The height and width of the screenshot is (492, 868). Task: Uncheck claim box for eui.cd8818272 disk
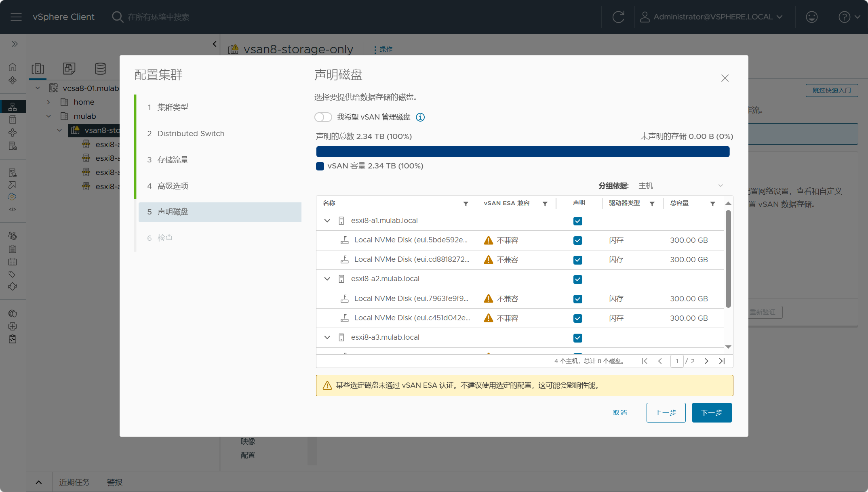pos(578,260)
